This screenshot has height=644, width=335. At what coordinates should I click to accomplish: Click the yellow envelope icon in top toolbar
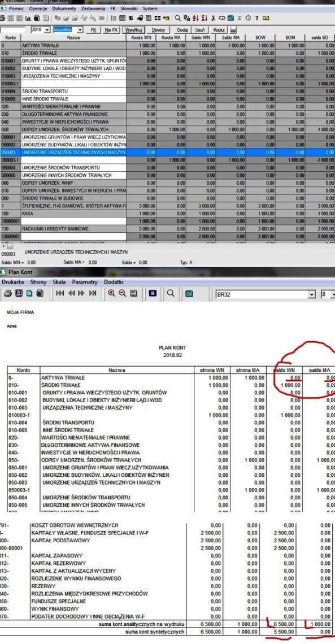point(266,18)
